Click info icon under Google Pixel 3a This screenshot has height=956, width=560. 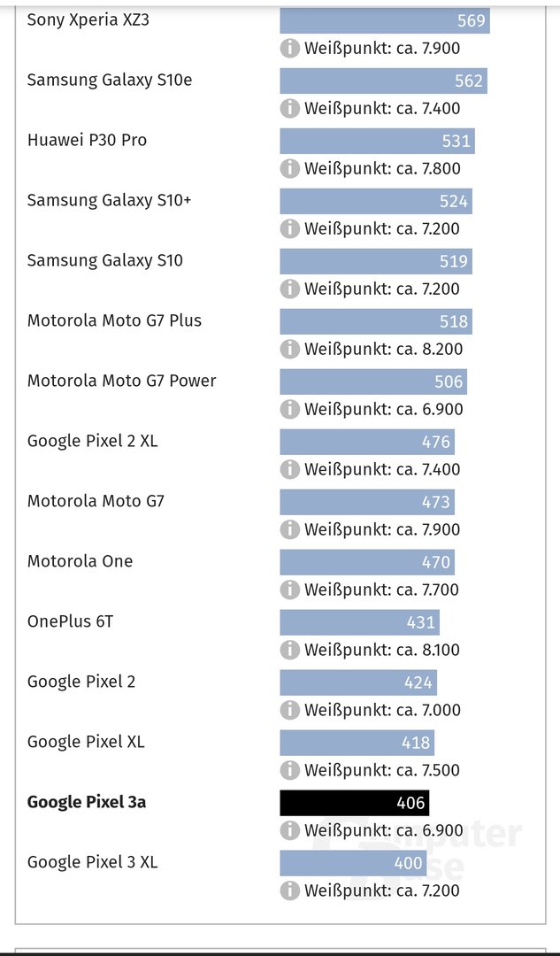coord(290,830)
